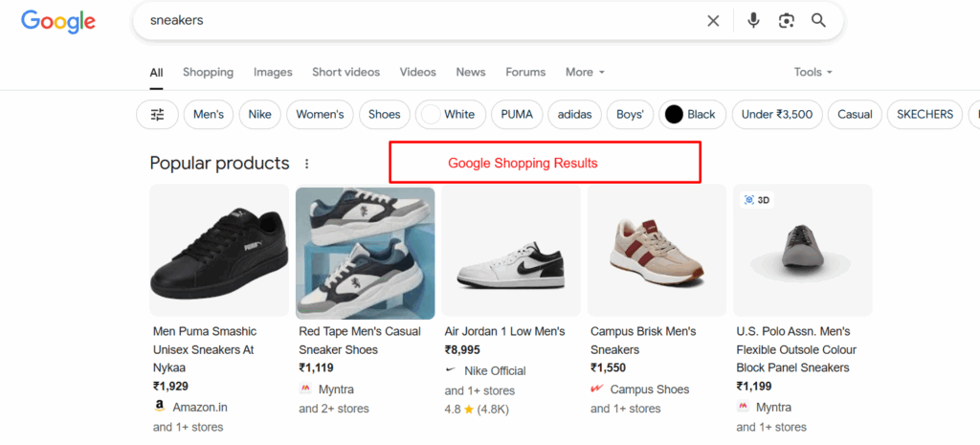Click the Campus Shoes store icon

coord(596,389)
